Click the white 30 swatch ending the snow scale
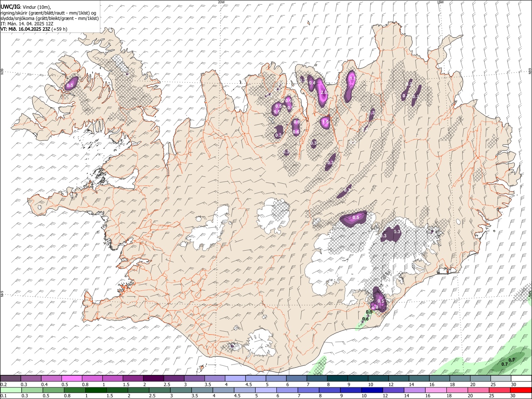The width and height of the screenshot is (532, 399). tap(521, 379)
